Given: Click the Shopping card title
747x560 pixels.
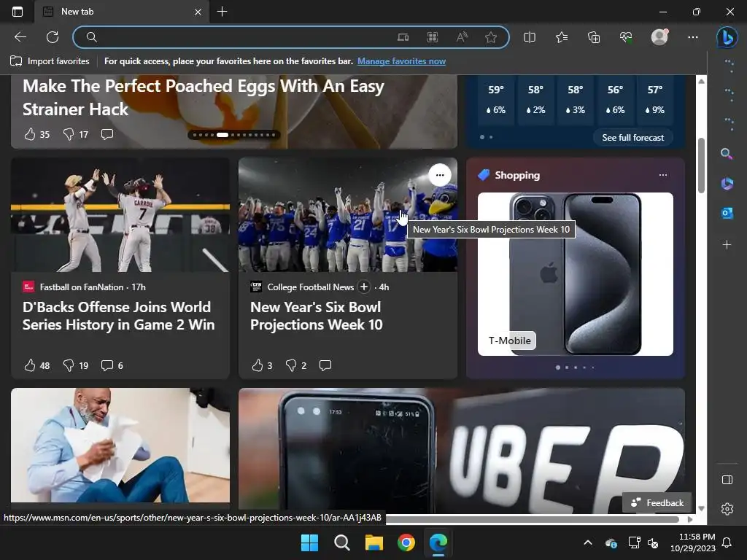Looking at the screenshot, I should (517, 175).
